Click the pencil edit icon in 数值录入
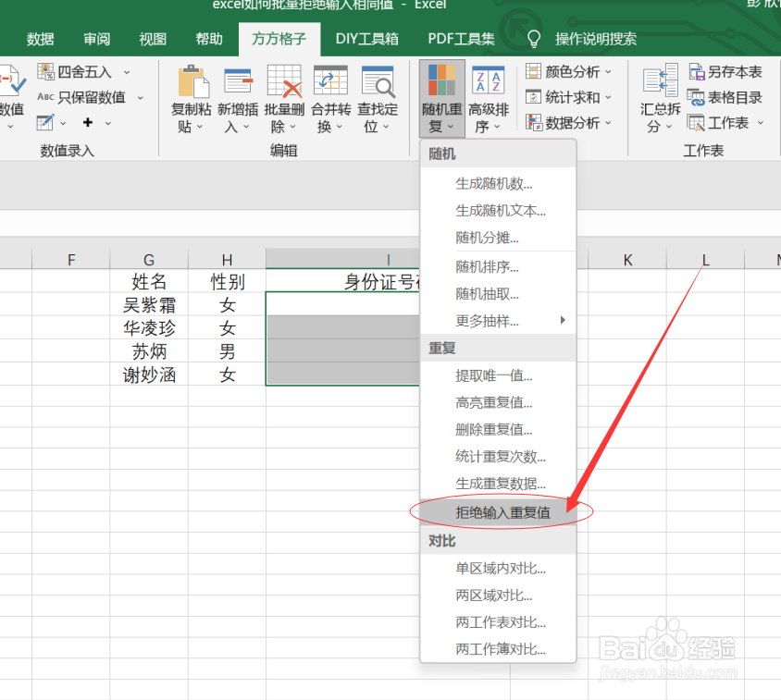 pos(45,122)
